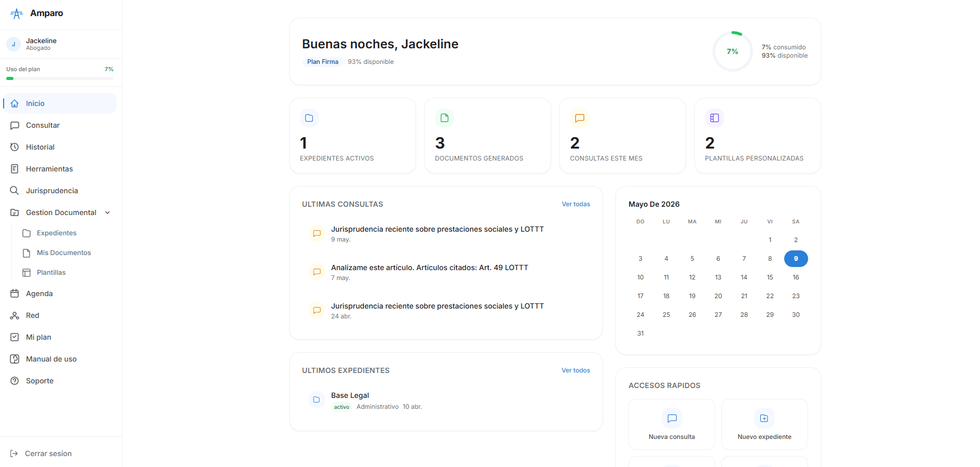
Task: Click the Plantillas layout icon
Action: tap(26, 273)
